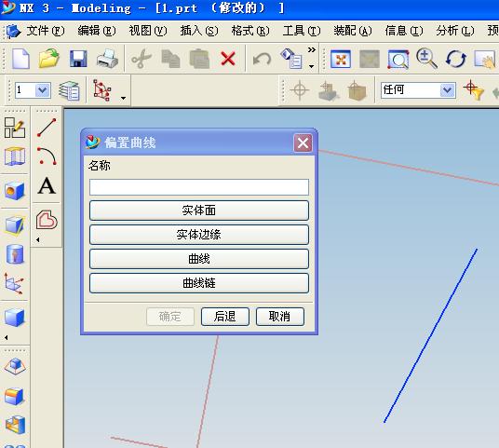Click the NX application icon in menu bar
This screenshot has height=448, width=499.
[x=13, y=32]
